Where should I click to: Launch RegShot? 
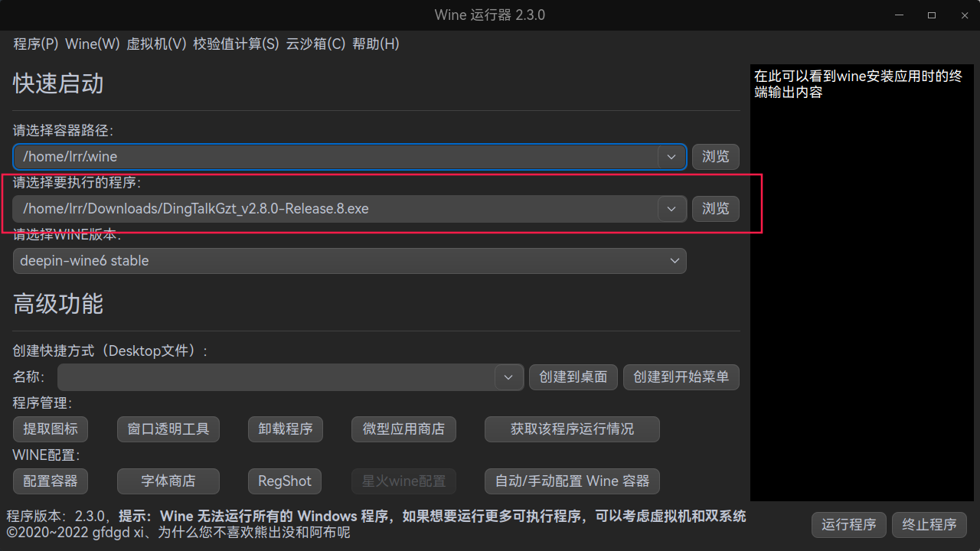[285, 481]
